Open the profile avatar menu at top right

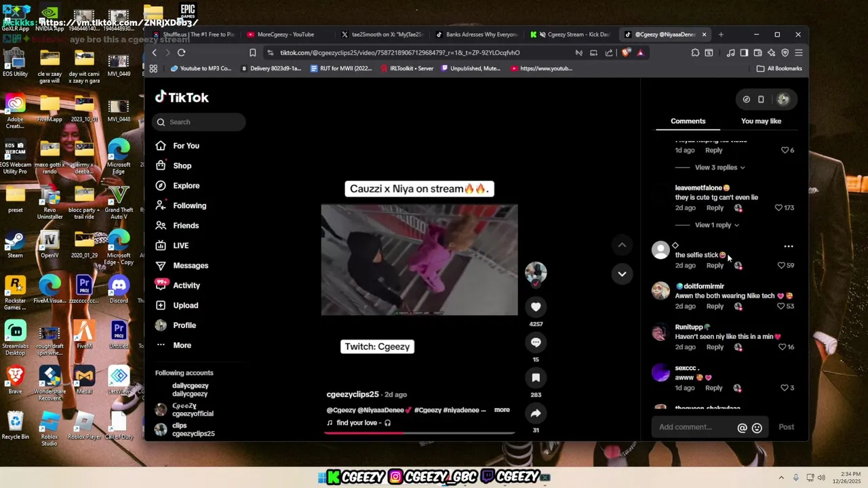pos(783,100)
